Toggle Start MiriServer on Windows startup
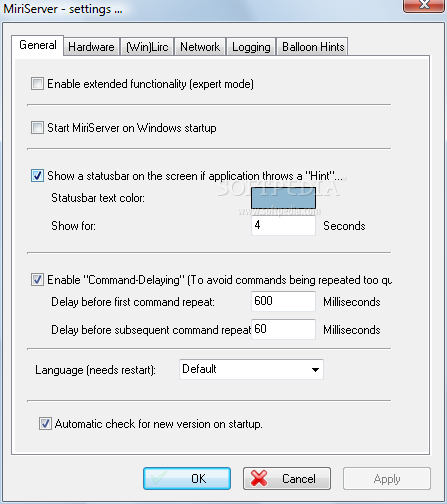The image size is (447, 504). click(37, 128)
